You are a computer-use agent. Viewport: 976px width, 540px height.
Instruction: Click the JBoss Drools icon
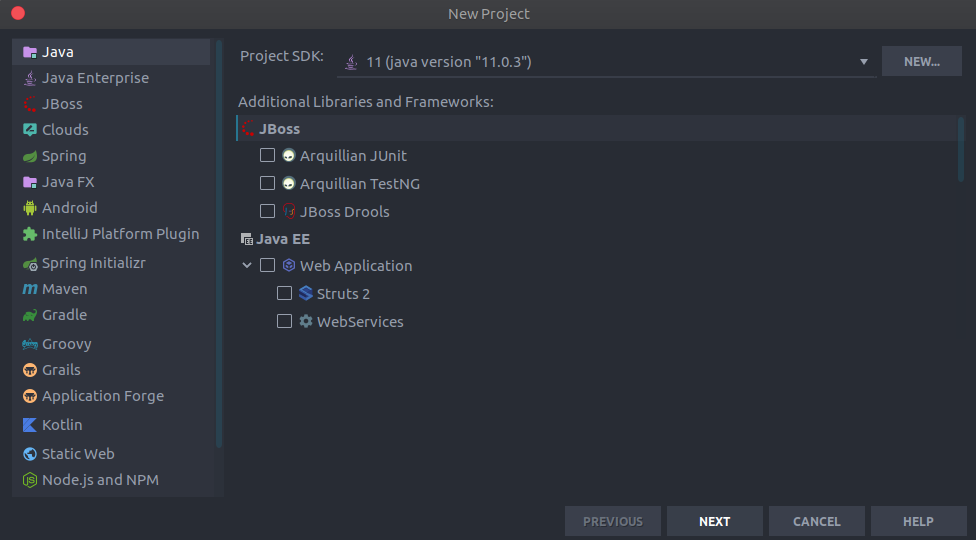point(288,212)
